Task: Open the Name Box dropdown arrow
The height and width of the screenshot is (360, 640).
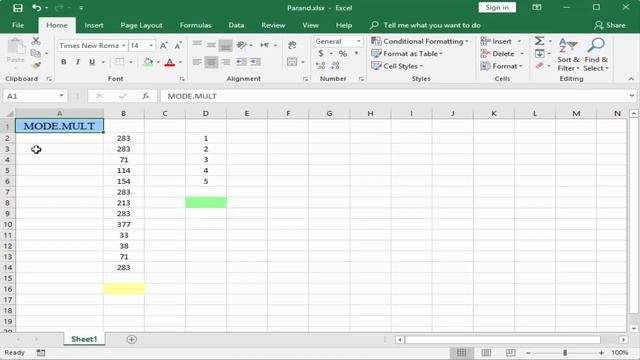Action: [61, 96]
